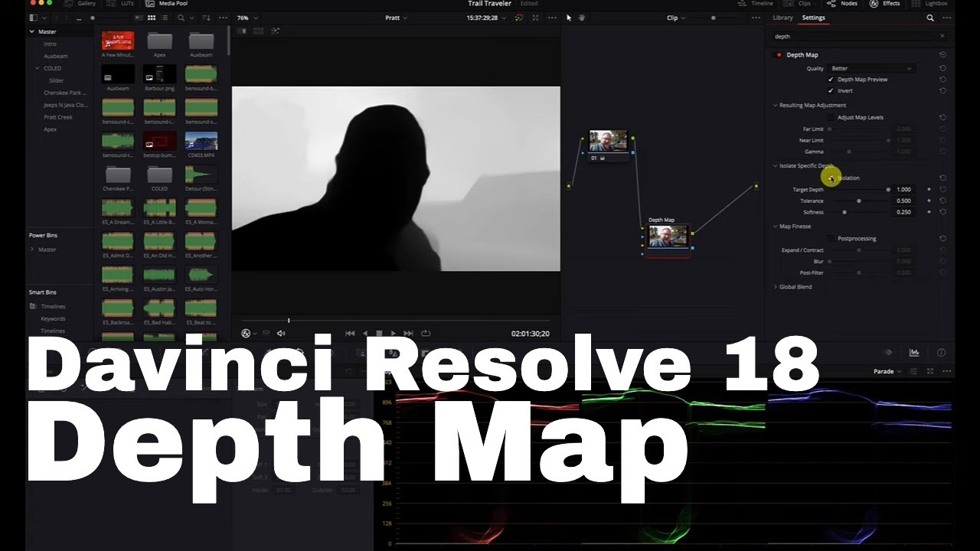The height and width of the screenshot is (551, 980).
Task: Toggle loop playback
Action: [x=426, y=333]
